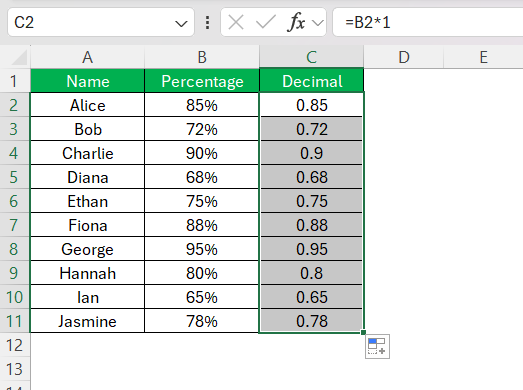The width and height of the screenshot is (523, 390).
Task: Click the Name Box showing C2
Action: point(101,22)
